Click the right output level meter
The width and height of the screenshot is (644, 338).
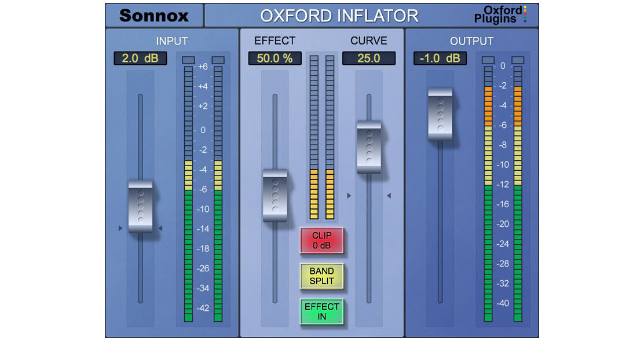tap(518, 194)
